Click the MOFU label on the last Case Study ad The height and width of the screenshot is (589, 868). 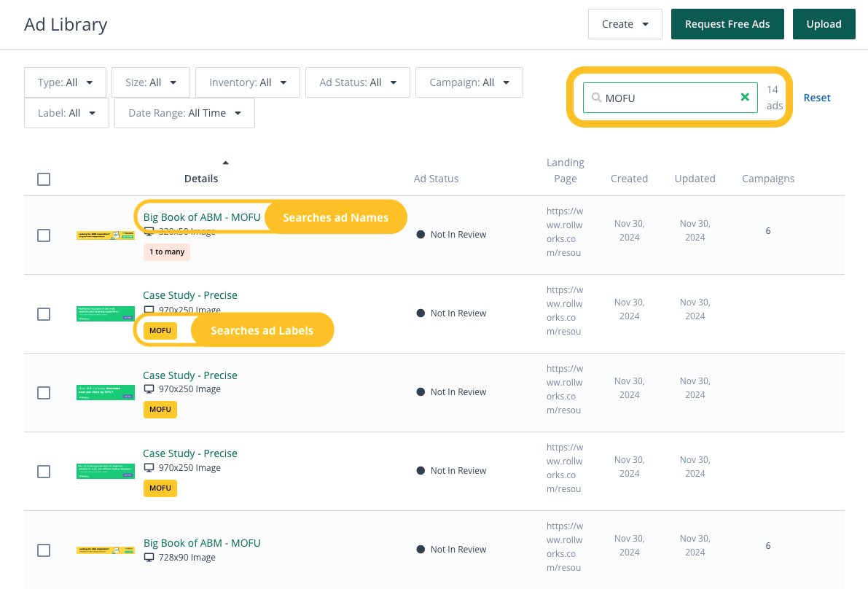tap(160, 488)
